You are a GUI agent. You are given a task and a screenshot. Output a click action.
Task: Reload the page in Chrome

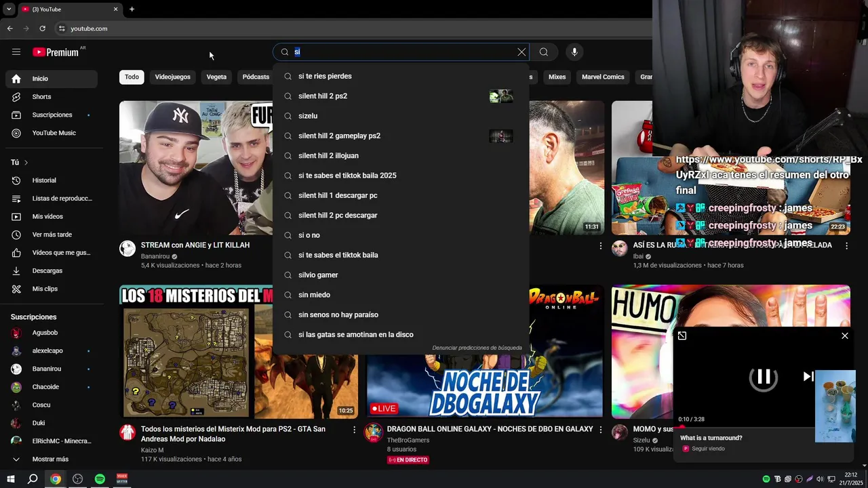[42, 28]
